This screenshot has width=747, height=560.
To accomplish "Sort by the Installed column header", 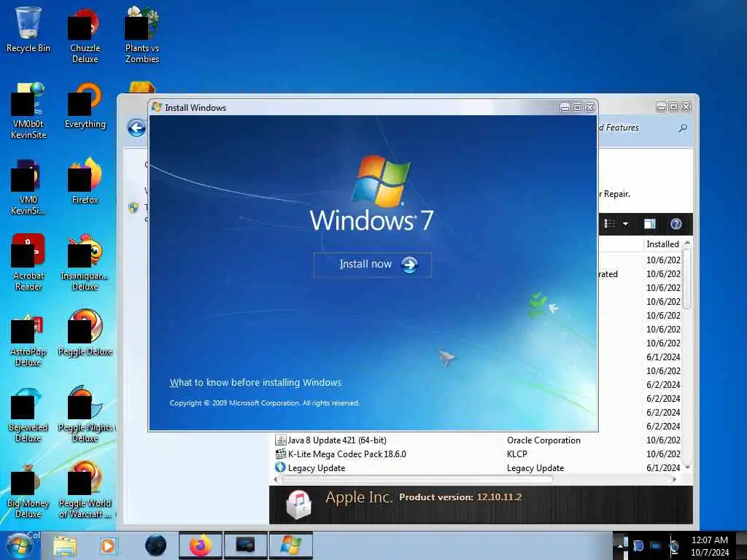I will [x=662, y=244].
